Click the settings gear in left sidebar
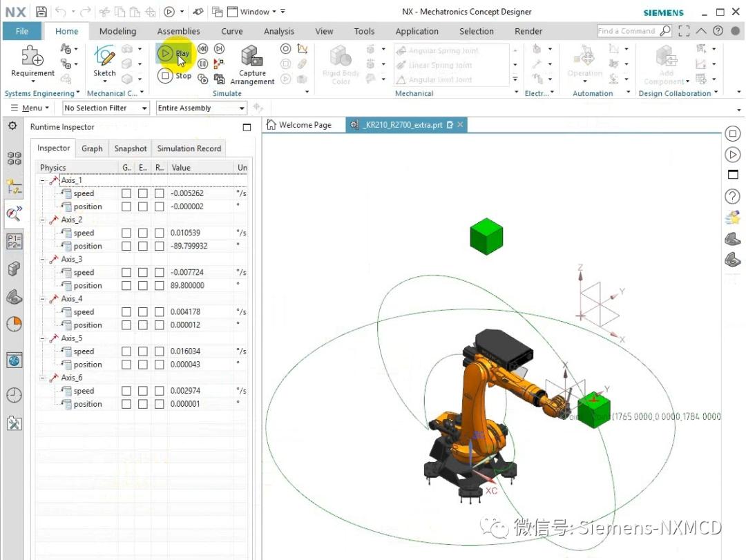Screen dimensions: 746x560 tap(12, 126)
